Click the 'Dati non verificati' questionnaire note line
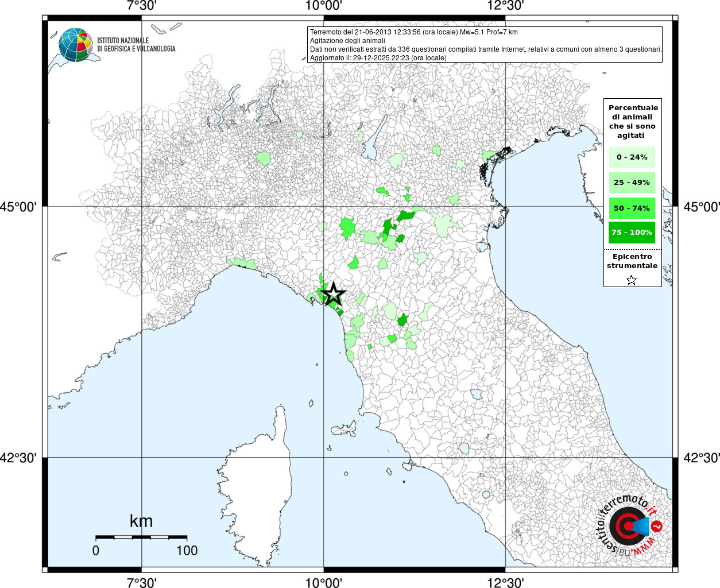The height and width of the screenshot is (588, 720). (x=486, y=49)
